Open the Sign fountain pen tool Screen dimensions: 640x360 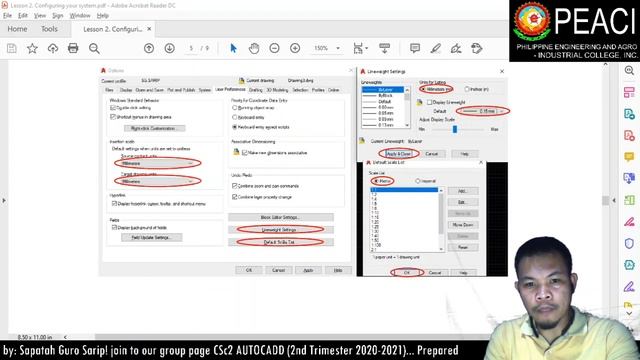click(x=456, y=49)
